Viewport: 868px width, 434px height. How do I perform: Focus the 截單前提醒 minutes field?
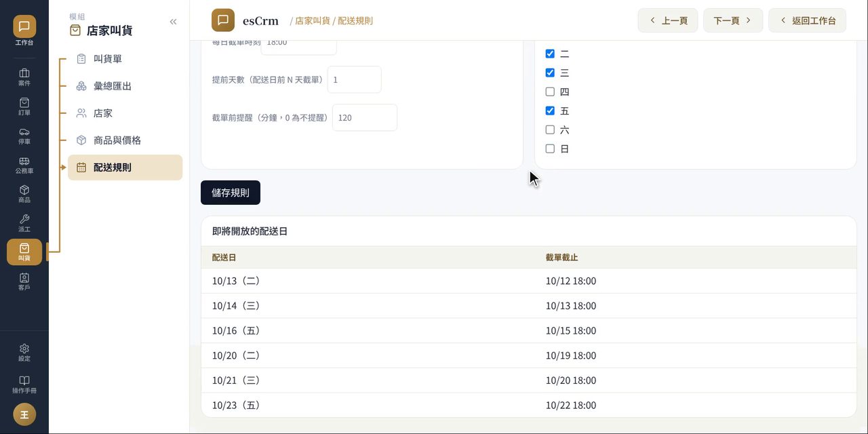point(365,117)
